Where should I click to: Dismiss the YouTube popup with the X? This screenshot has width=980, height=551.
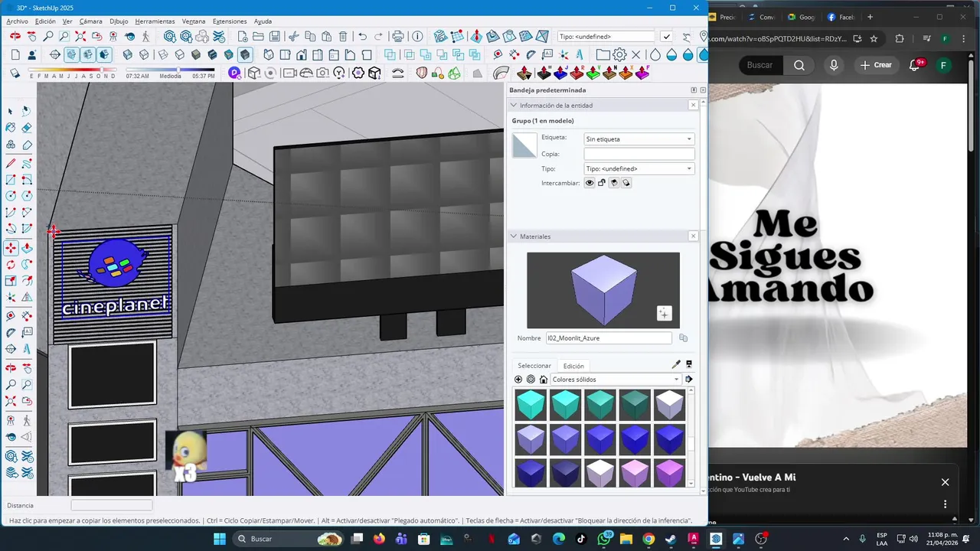coord(945,482)
